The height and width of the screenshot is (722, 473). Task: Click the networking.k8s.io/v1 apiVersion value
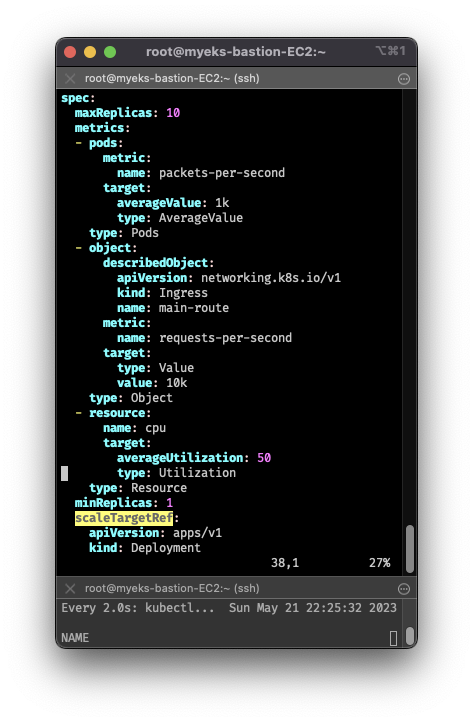click(x=271, y=278)
